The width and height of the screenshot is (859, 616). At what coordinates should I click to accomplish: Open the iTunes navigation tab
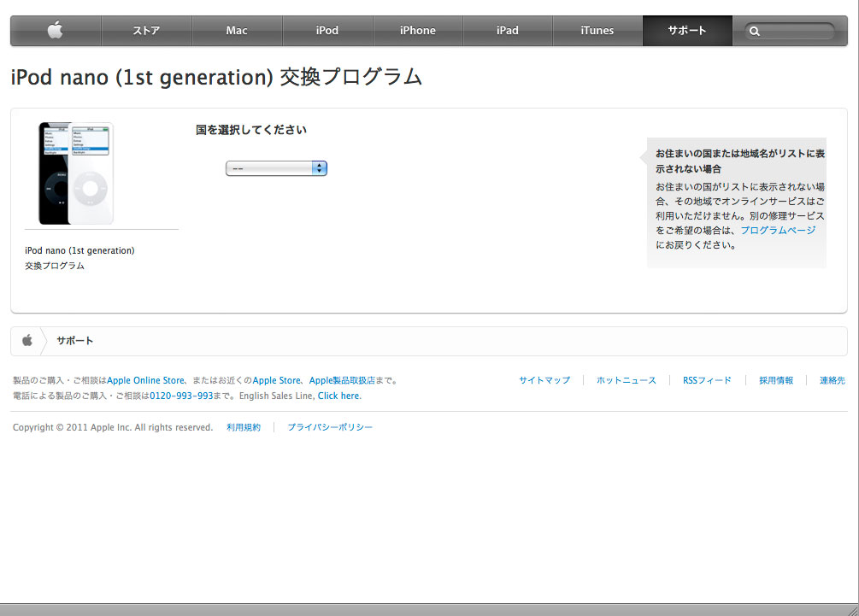(x=597, y=31)
